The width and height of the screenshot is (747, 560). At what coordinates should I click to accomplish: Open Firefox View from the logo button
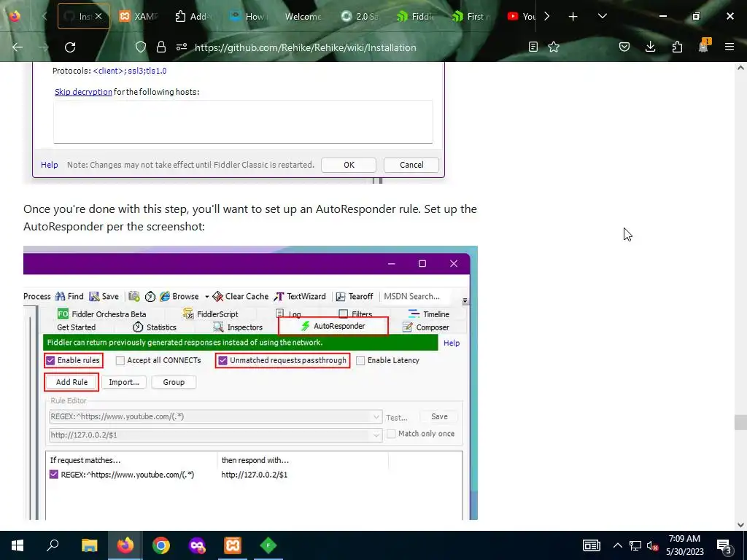click(x=15, y=16)
